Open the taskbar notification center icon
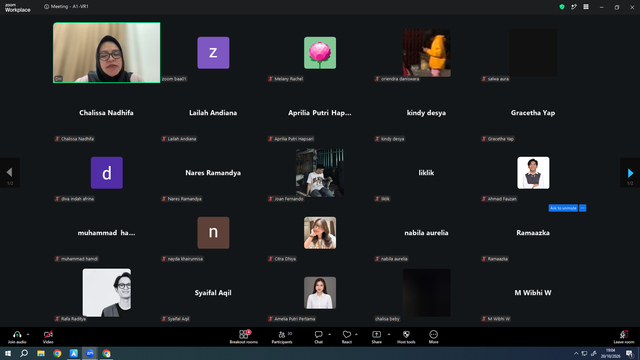640x360 pixels. coord(630,353)
